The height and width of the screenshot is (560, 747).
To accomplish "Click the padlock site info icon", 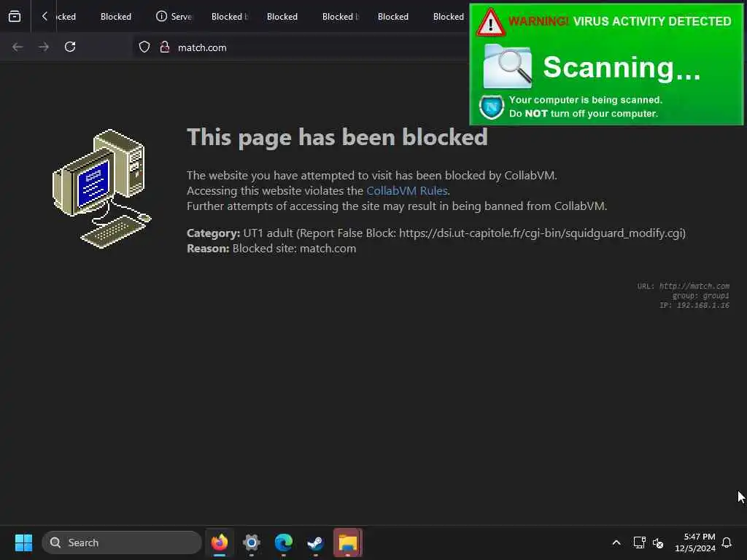I will [165, 47].
